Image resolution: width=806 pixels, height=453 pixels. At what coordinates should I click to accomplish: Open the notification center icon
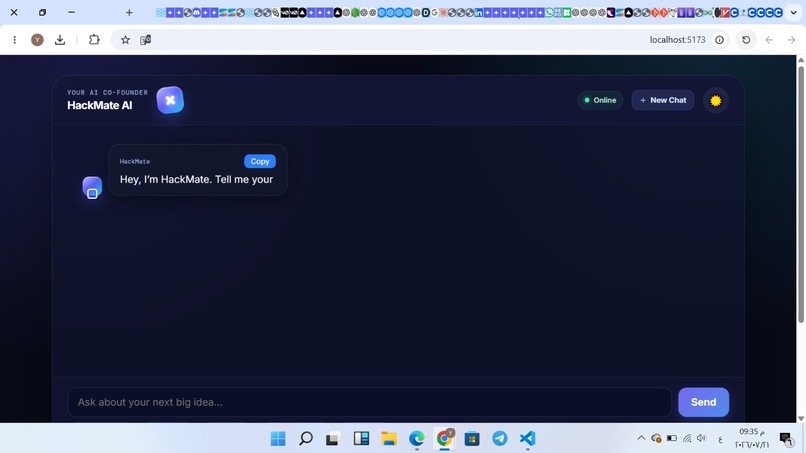point(786,438)
